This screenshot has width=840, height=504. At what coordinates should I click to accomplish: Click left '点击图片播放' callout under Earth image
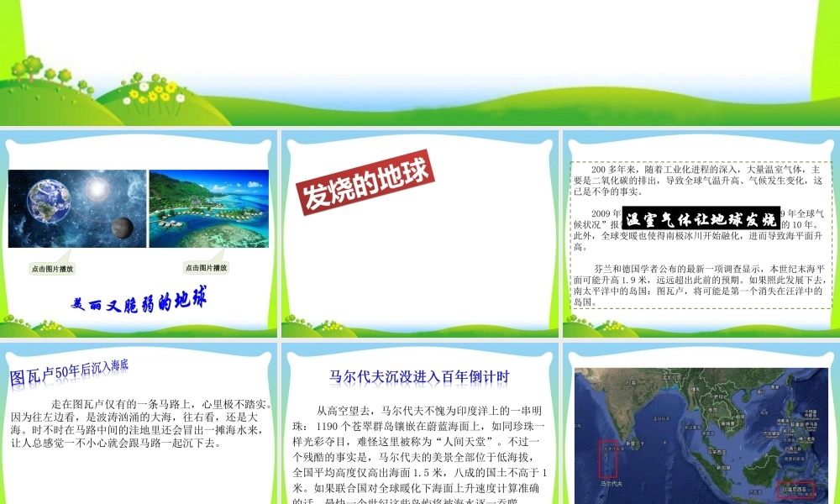click(52, 269)
